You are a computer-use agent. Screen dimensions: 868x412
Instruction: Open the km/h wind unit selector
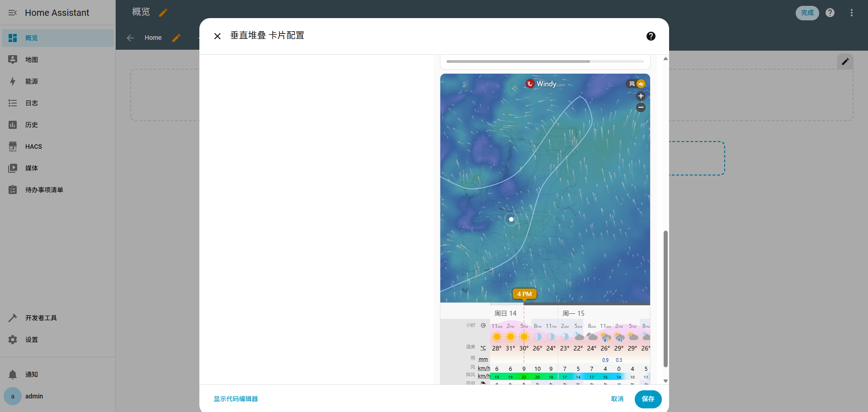484,368
